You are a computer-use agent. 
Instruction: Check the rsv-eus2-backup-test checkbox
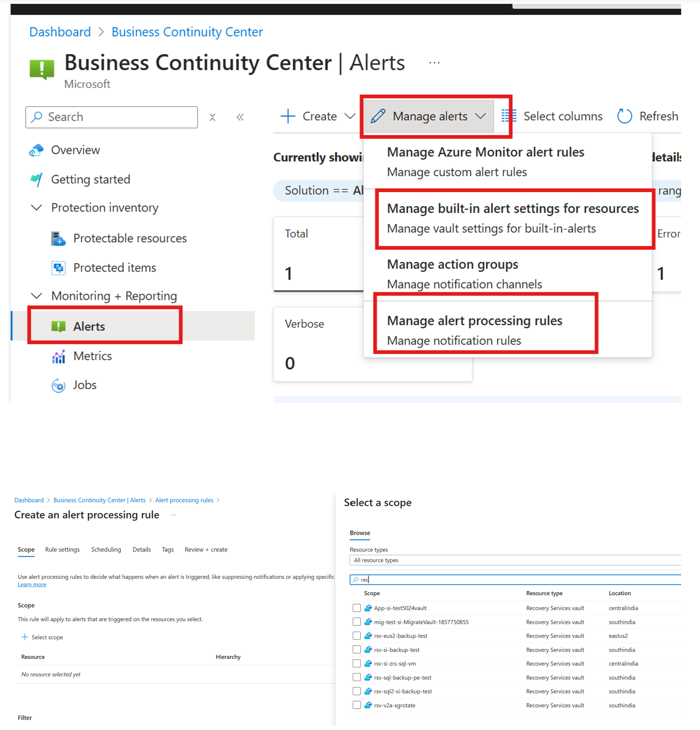click(357, 636)
